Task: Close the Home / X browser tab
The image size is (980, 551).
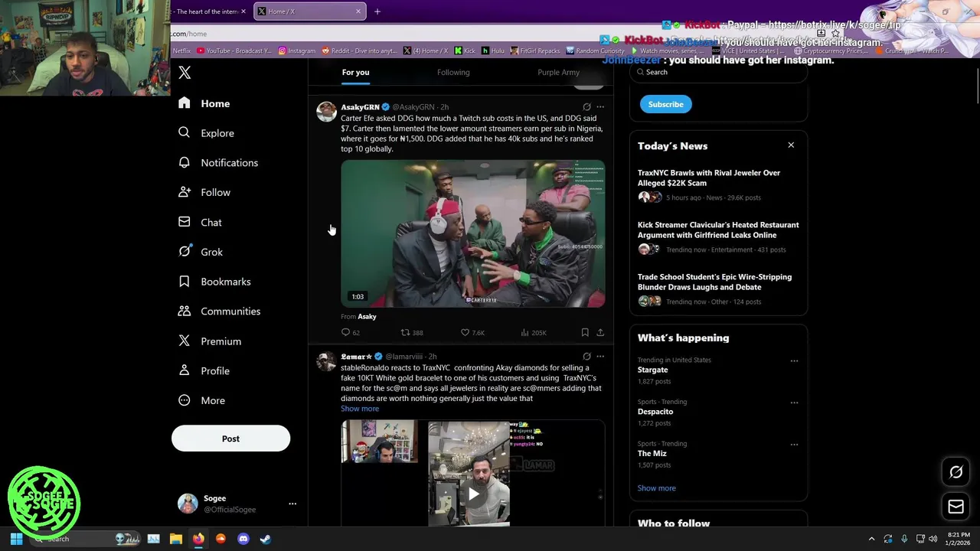Action: pyautogui.click(x=358, y=11)
